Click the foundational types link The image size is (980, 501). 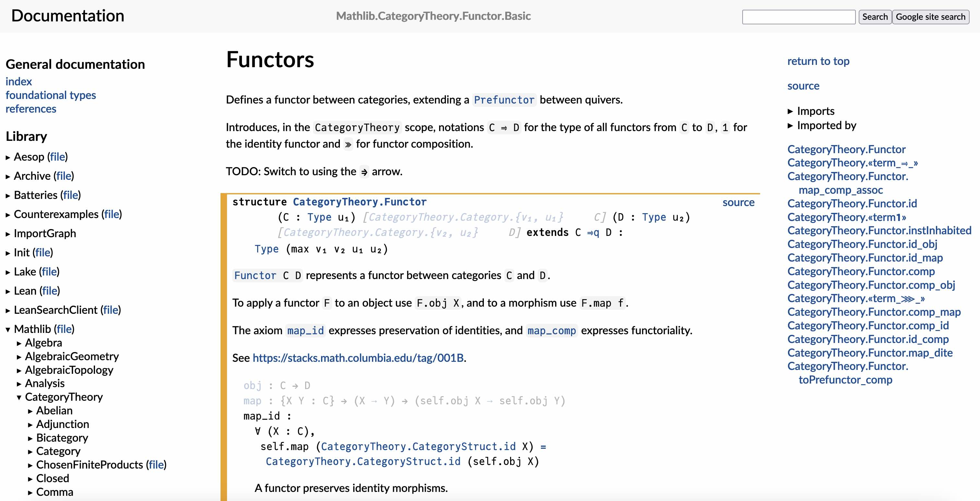pos(51,94)
